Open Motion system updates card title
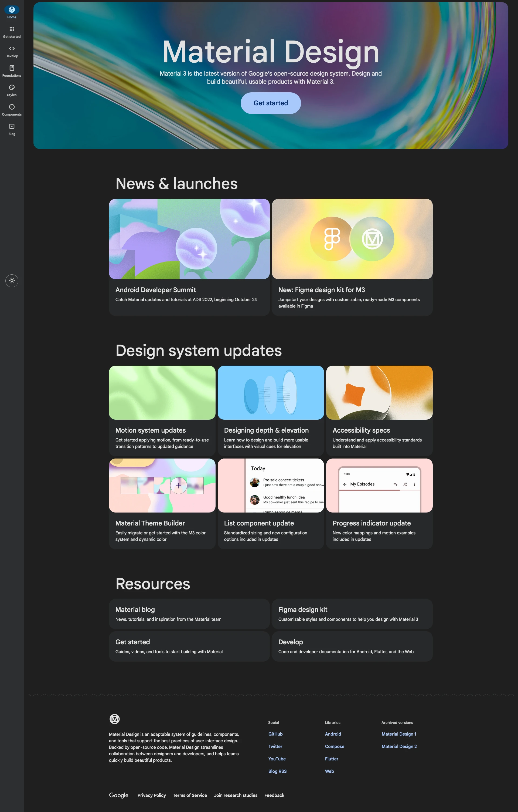 coord(151,430)
